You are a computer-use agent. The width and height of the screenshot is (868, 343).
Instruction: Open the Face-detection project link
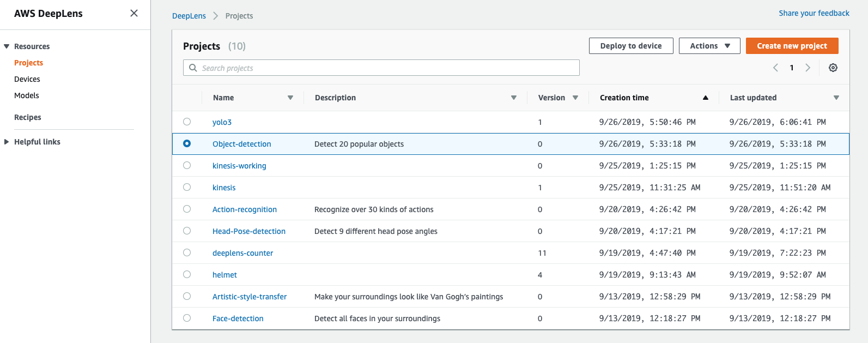pos(238,318)
